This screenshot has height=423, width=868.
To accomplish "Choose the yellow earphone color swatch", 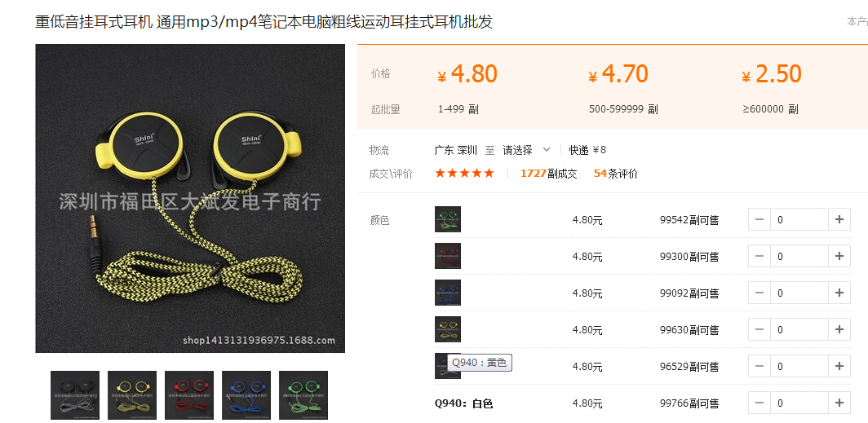I will (x=448, y=329).
